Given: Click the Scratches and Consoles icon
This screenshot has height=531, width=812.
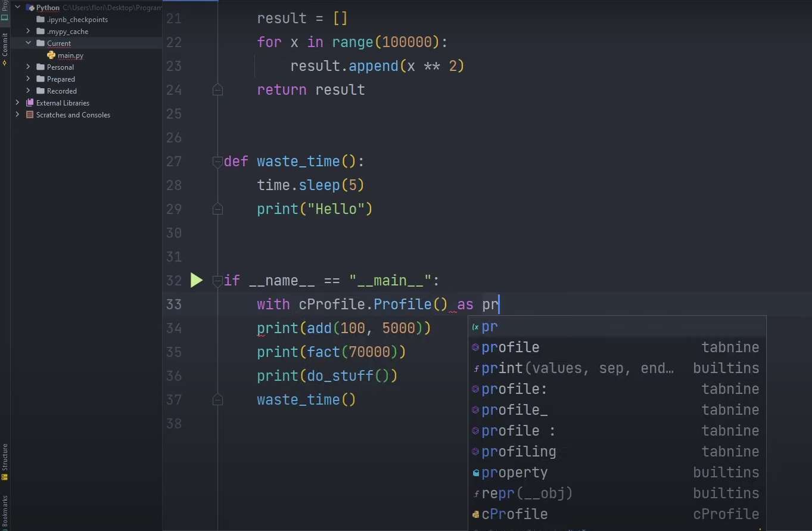Looking at the screenshot, I should tap(30, 114).
